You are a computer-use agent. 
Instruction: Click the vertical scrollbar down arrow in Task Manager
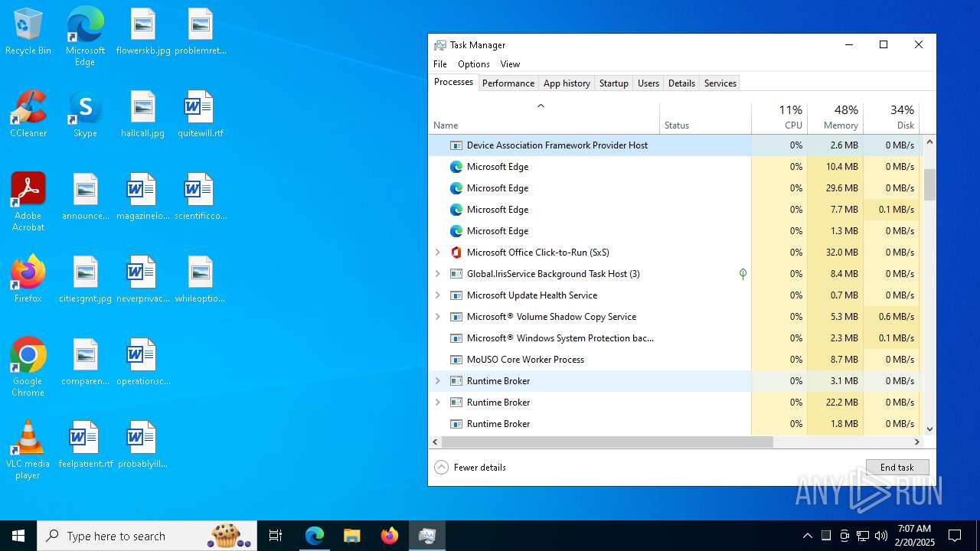pyautogui.click(x=930, y=429)
